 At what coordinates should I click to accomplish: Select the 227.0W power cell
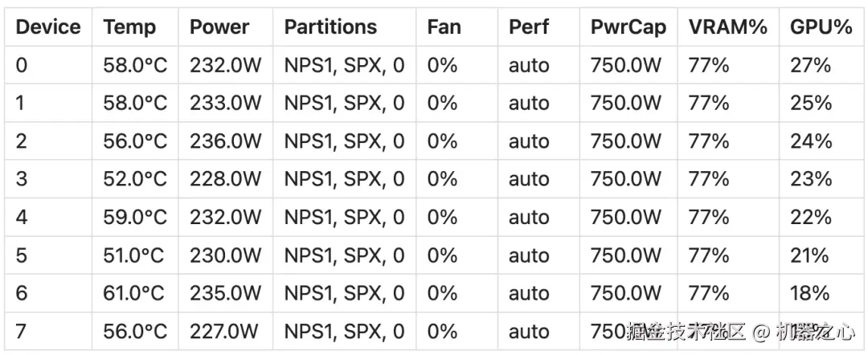[x=224, y=331]
